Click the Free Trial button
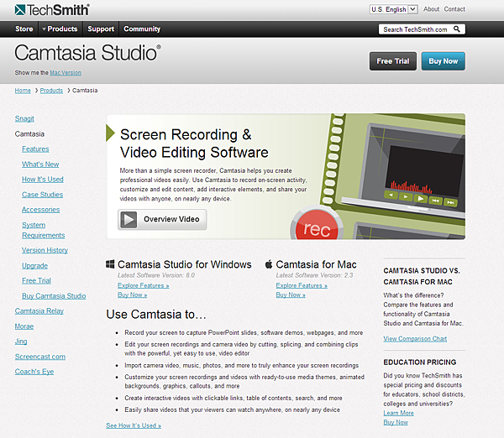Viewport: 504px width, 438px height. (393, 61)
